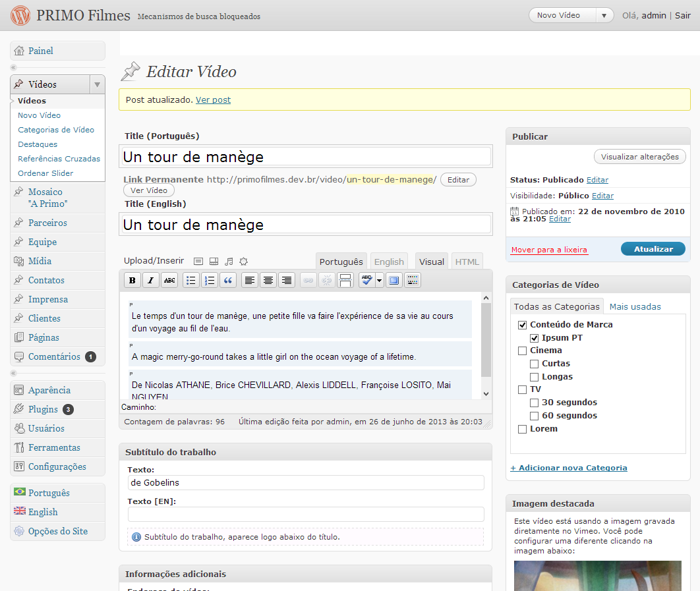Click the Texto [EN] subtitle field

click(x=306, y=514)
